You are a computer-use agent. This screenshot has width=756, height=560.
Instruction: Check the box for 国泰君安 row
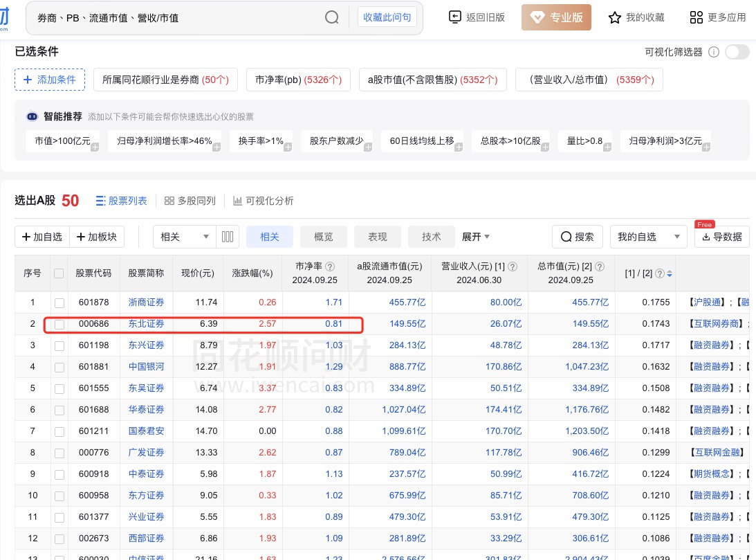point(59,432)
